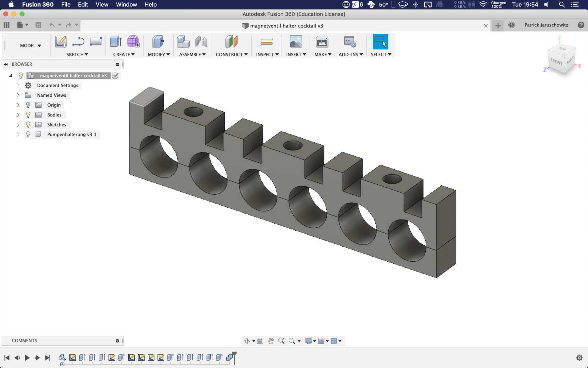
Task: Expand the Bodies folder node
Action: point(18,115)
